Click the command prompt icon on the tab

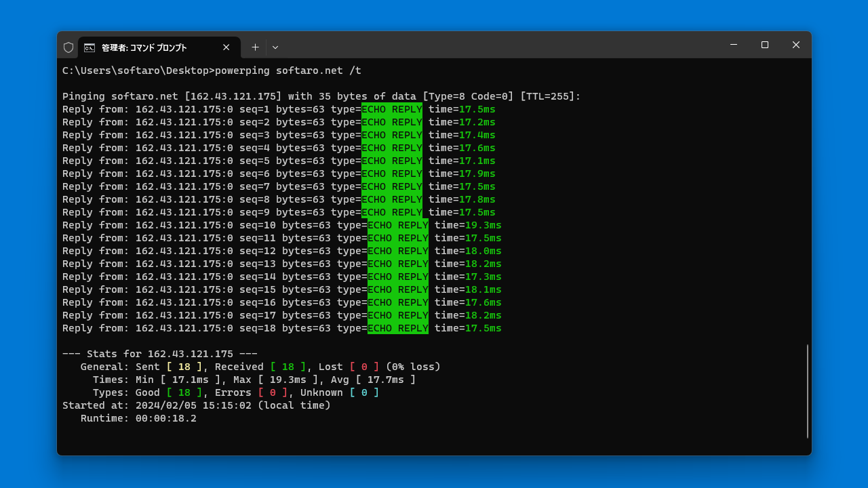[x=90, y=47]
